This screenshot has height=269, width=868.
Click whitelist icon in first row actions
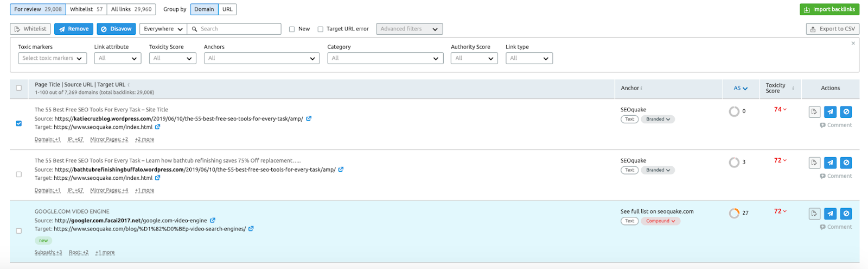coord(814,112)
